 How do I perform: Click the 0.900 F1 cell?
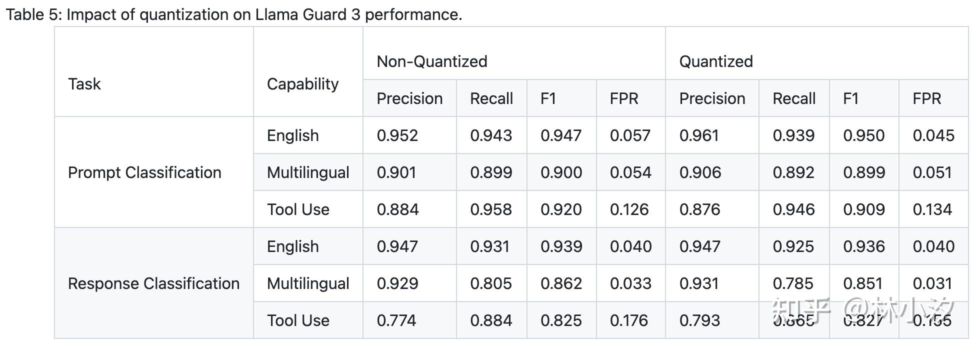(x=561, y=172)
